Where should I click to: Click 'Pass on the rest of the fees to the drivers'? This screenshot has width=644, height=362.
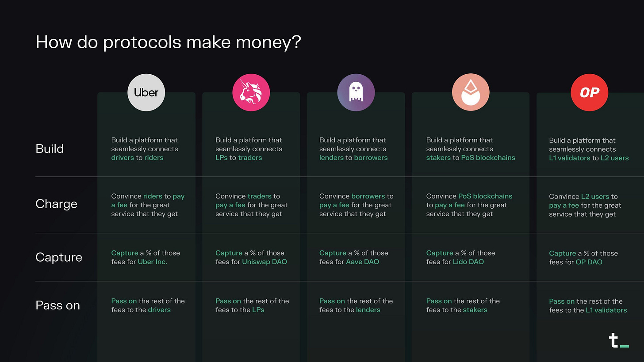point(148,305)
